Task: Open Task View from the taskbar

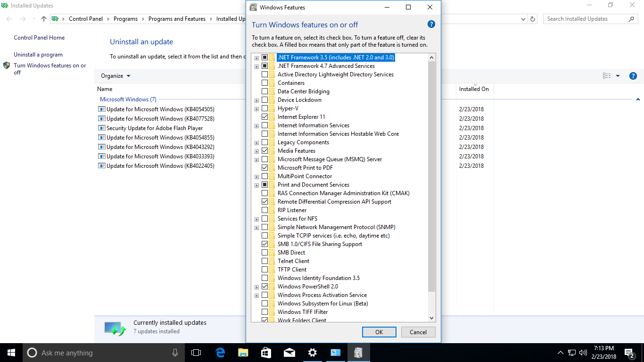Action: pos(196,353)
